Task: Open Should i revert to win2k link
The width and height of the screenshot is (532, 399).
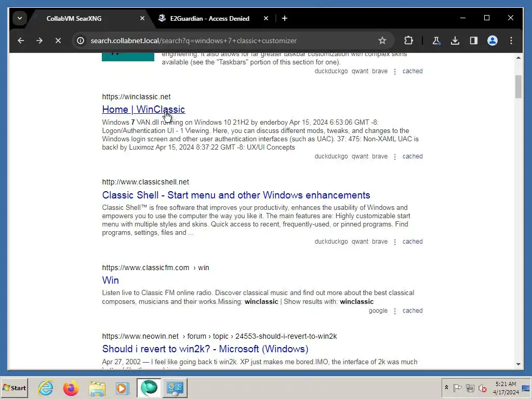Action: point(205,349)
